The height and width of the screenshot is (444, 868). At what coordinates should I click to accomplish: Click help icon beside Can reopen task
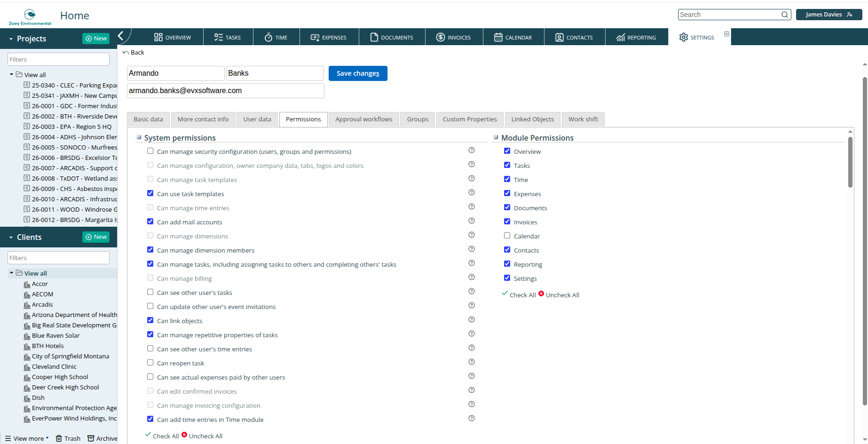[x=472, y=362]
